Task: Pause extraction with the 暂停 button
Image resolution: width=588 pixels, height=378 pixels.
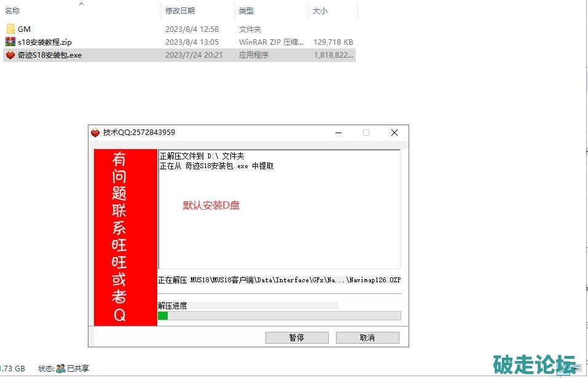Action: click(x=296, y=337)
